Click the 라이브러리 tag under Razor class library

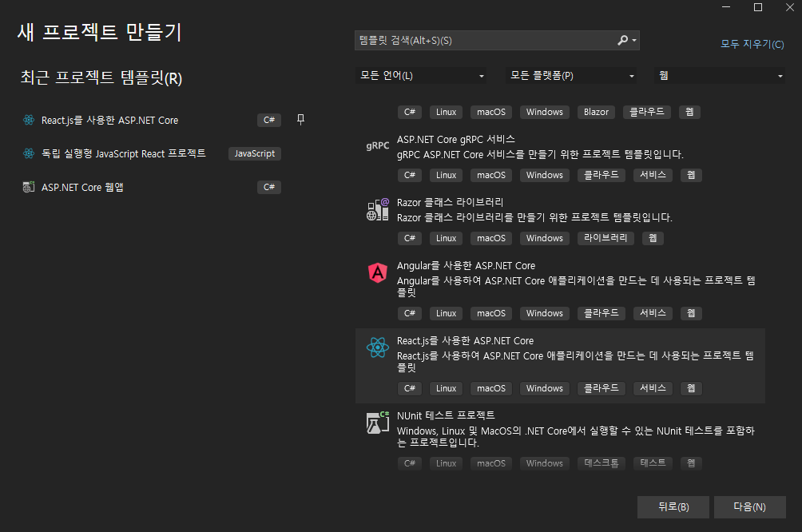[x=605, y=238]
